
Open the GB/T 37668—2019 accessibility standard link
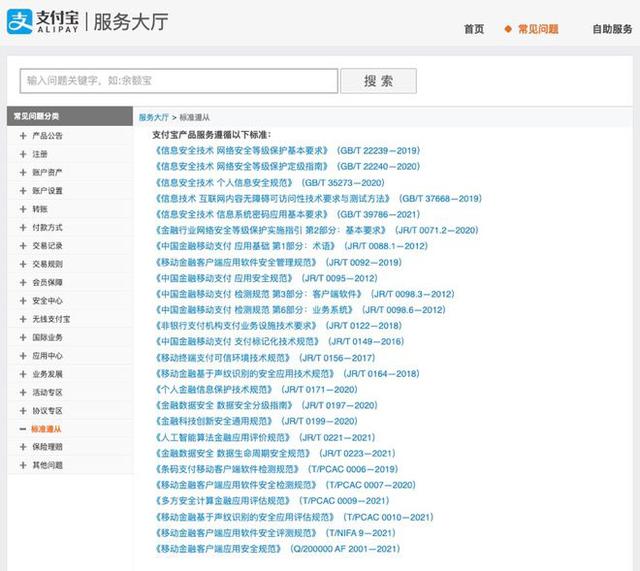point(318,199)
